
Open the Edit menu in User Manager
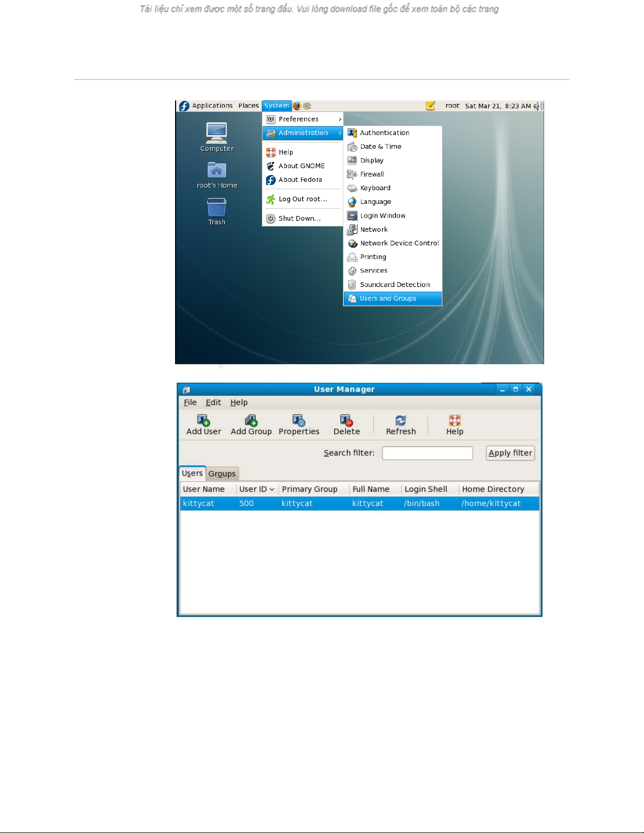213,403
